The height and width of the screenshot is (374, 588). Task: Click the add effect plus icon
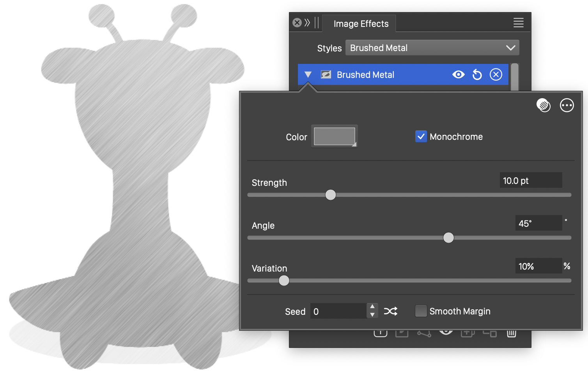[x=381, y=333]
